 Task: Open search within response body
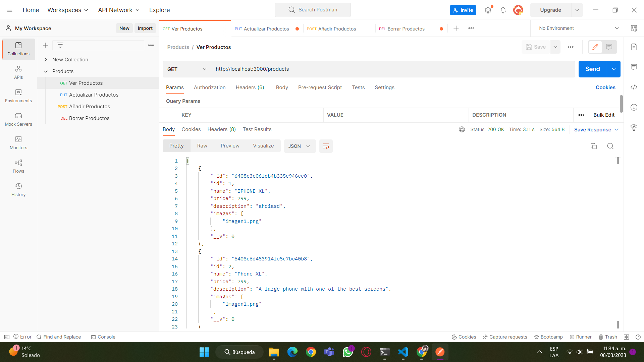click(x=610, y=146)
